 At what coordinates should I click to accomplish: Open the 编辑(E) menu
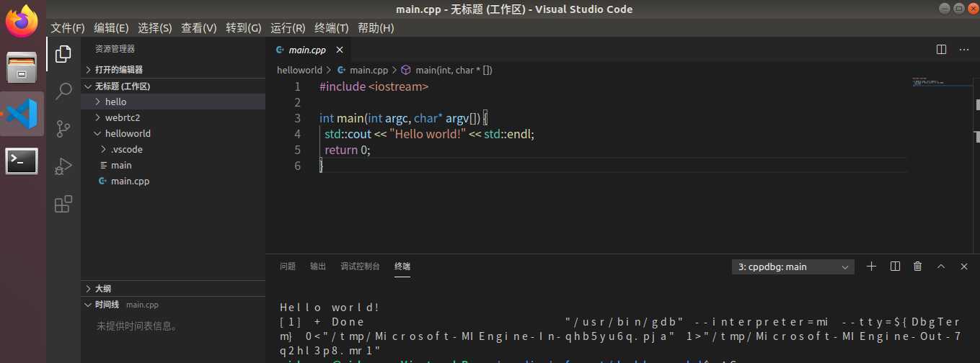pos(111,27)
